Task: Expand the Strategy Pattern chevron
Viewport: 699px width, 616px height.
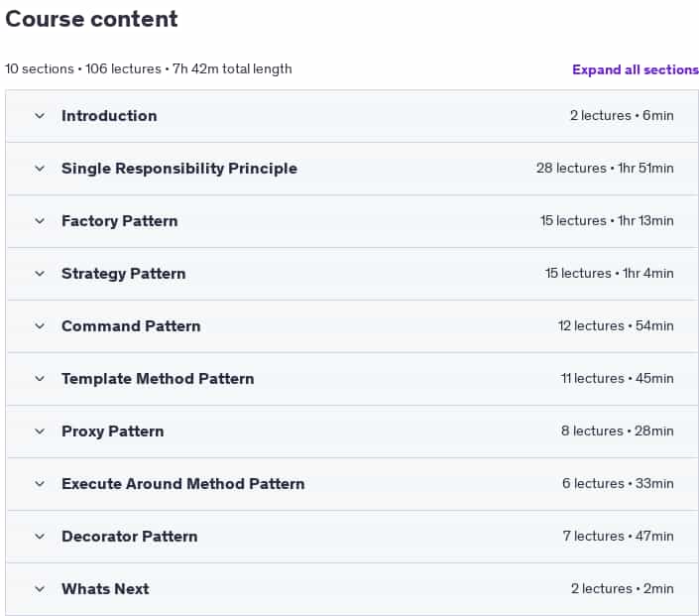Action: point(40,274)
